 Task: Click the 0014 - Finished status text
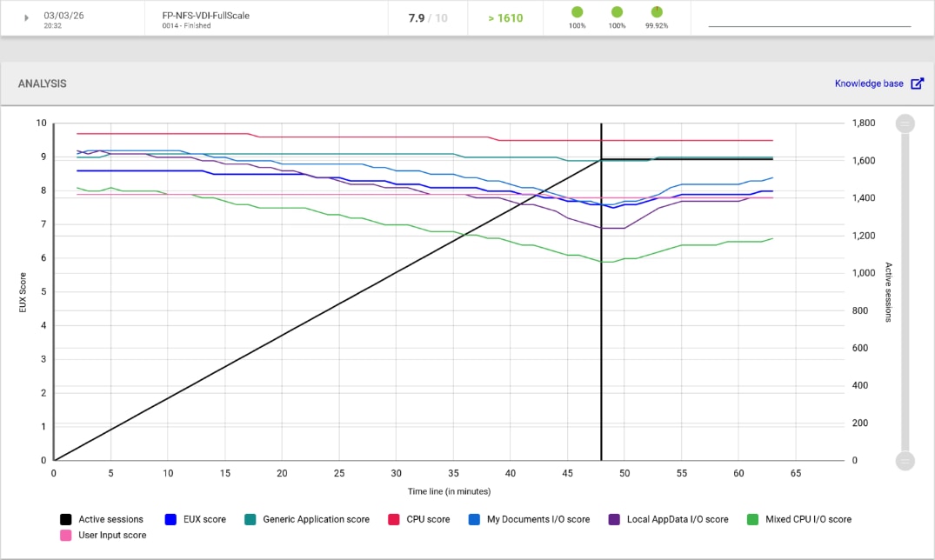(x=187, y=25)
